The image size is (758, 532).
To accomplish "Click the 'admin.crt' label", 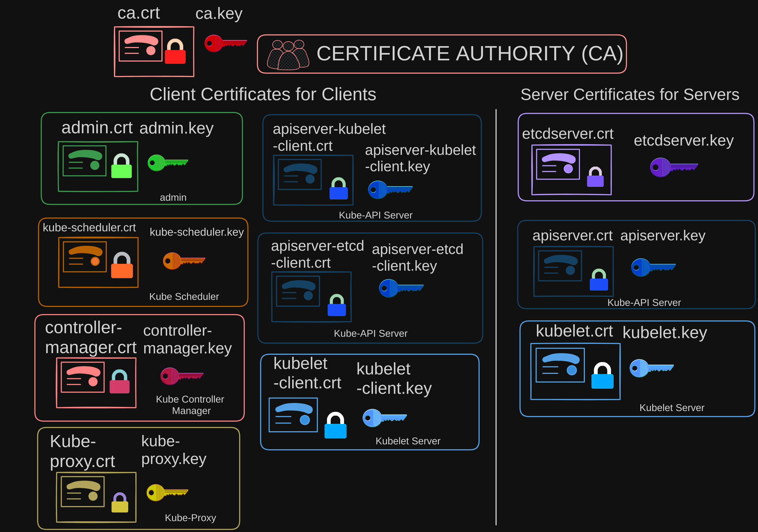I will pyautogui.click(x=97, y=128).
